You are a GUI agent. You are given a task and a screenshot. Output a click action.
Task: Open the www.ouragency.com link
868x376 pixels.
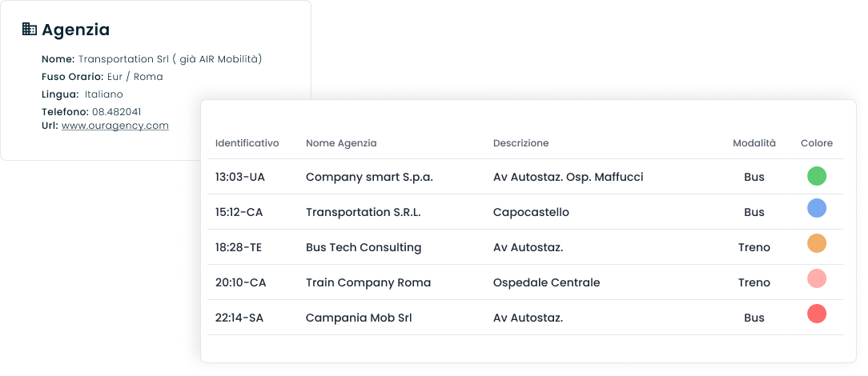tap(115, 126)
